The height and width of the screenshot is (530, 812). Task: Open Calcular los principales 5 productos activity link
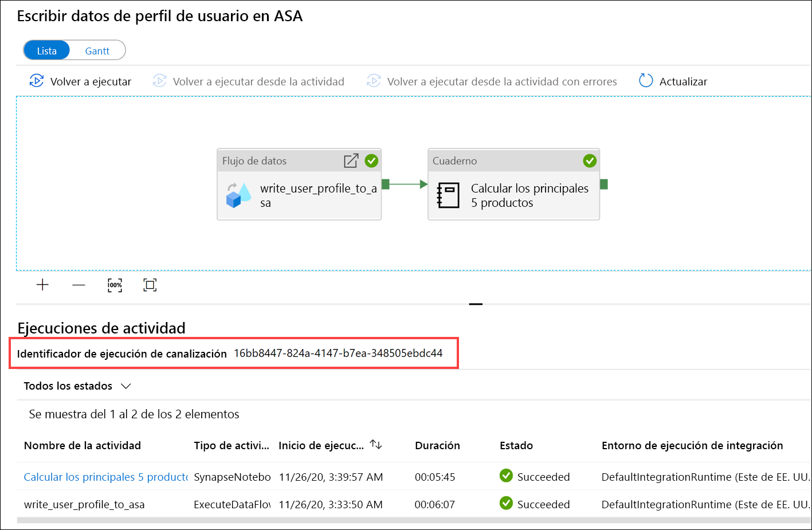click(x=106, y=477)
